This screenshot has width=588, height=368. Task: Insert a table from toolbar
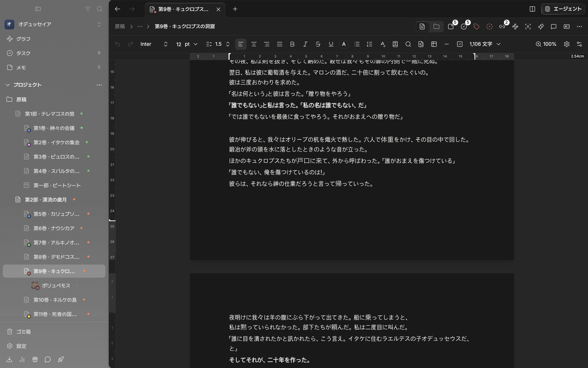[434, 44]
